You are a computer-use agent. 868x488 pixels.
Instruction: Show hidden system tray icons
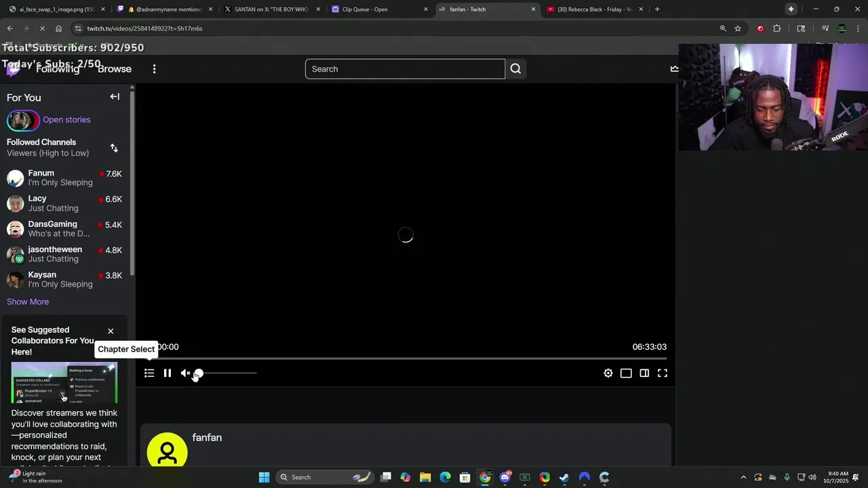click(743, 477)
